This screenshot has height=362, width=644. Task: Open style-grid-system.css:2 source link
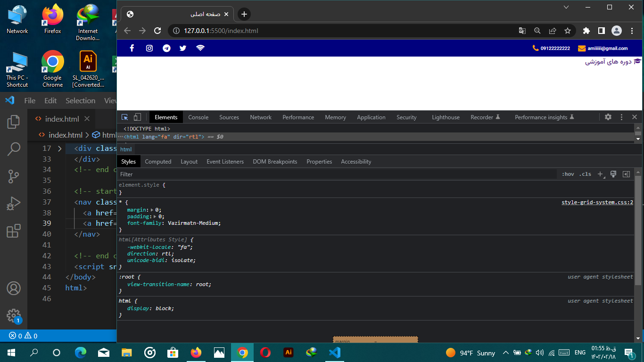[597, 202]
